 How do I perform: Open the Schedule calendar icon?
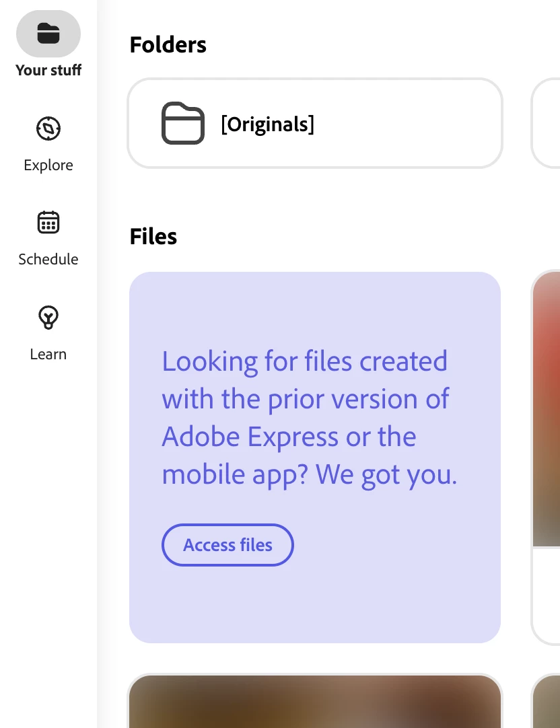click(x=48, y=223)
